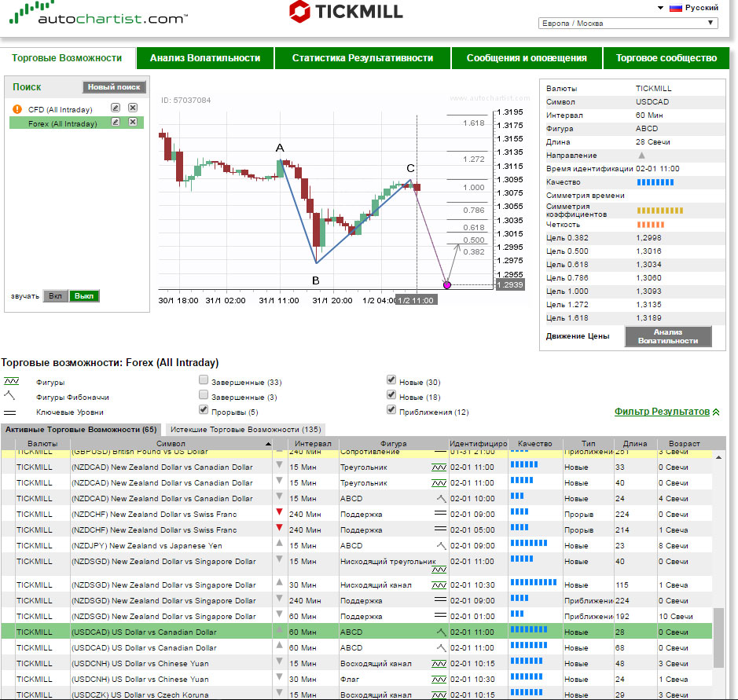Toggle Новые (18) checkbox
This screenshot has height=700, width=738.
click(391, 394)
